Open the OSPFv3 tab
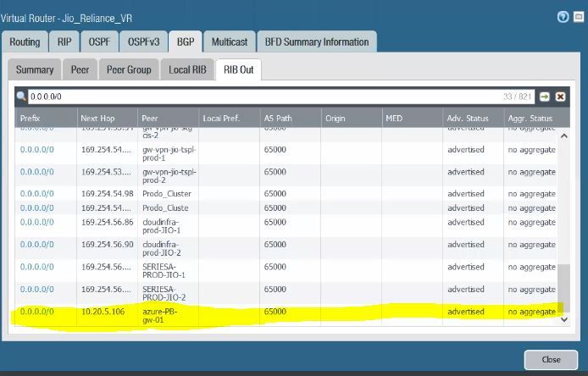This screenshot has height=376, width=588. (145, 41)
